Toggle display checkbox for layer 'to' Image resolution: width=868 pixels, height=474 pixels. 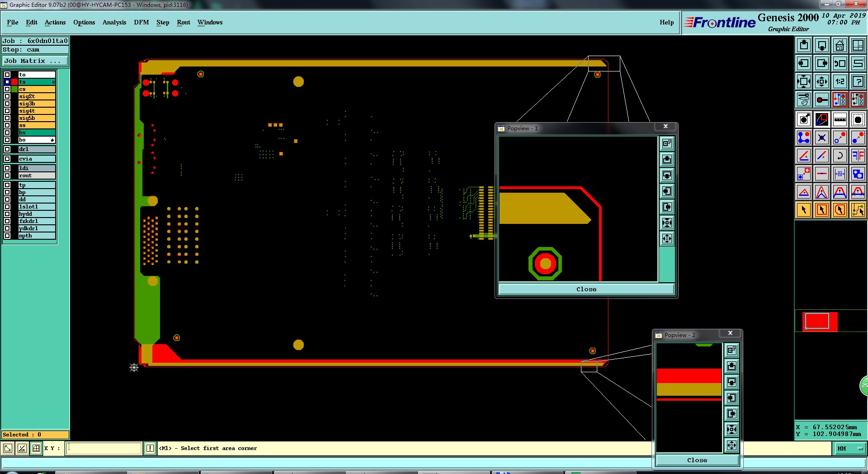point(7,75)
